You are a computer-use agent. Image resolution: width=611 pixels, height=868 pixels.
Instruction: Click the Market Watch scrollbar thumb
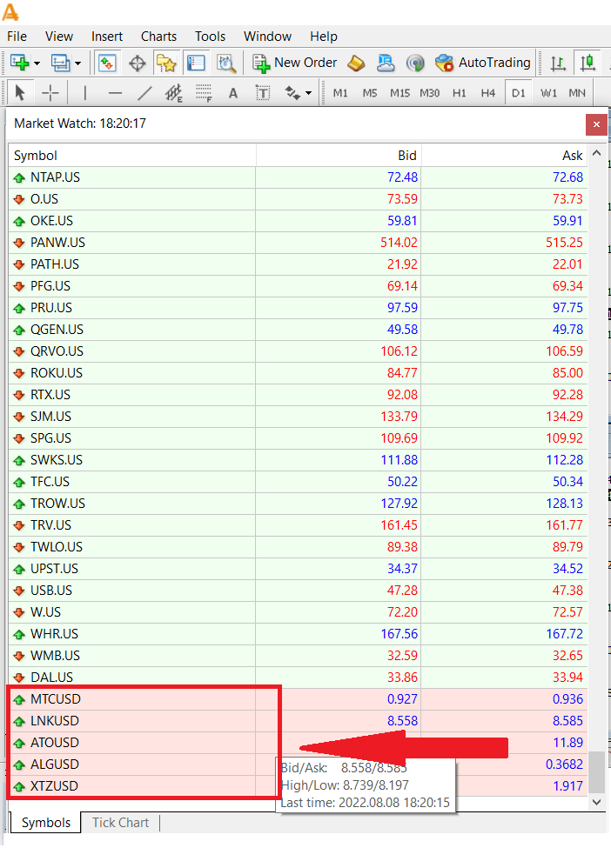596,771
